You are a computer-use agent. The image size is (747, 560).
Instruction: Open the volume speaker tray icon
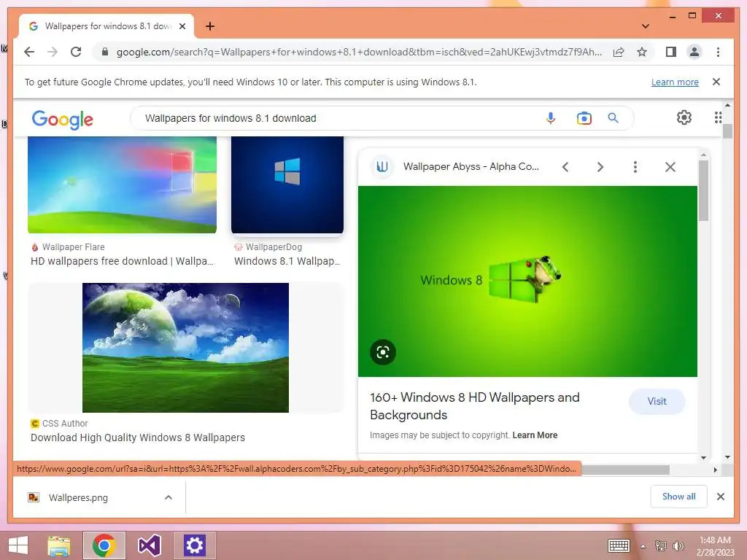[678, 545]
